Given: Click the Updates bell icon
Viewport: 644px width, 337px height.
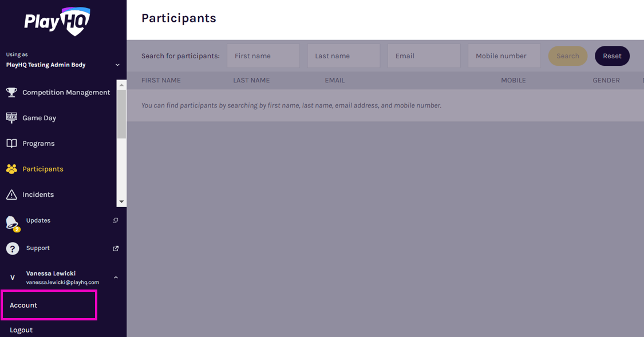Looking at the screenshot, I should 13,223.
